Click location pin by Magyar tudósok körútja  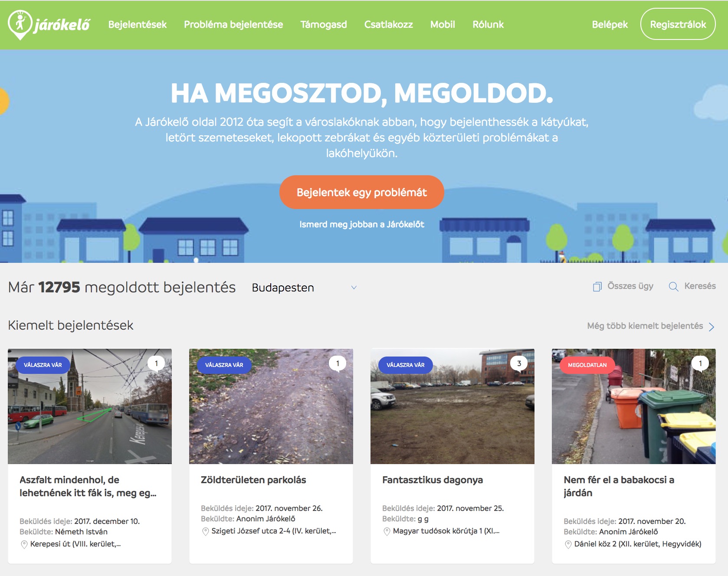coord(387,531)
